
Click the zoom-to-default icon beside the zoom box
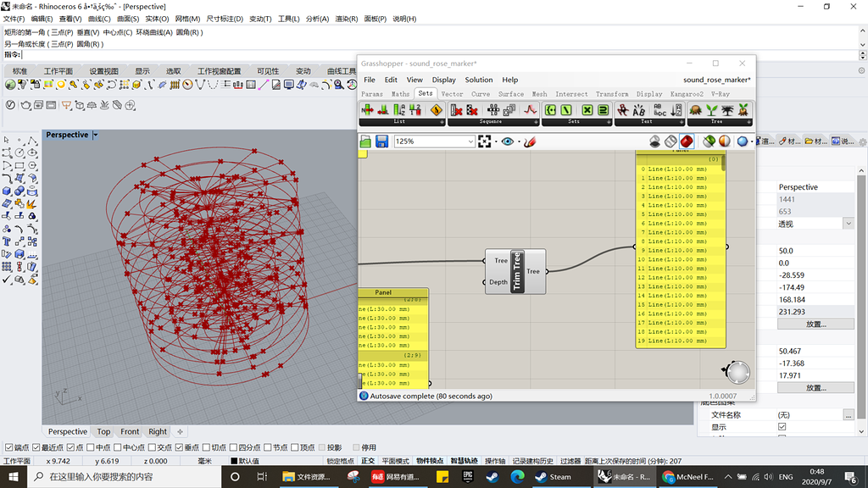click(x=484, y=141)
